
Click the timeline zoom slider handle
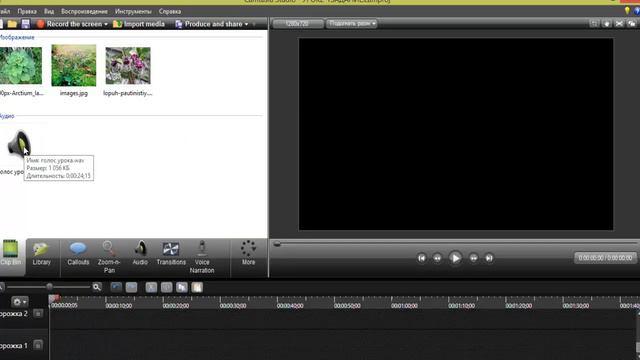click(49, 287)
